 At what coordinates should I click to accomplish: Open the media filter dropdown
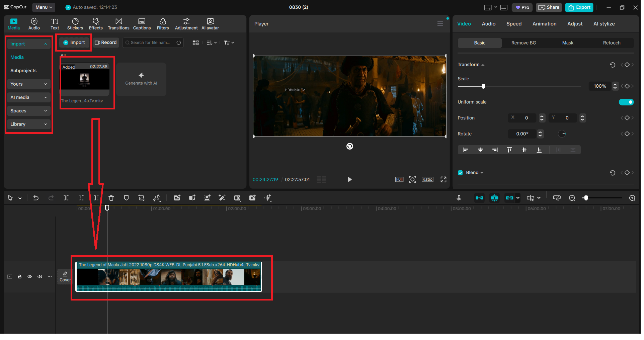(229, 43)
